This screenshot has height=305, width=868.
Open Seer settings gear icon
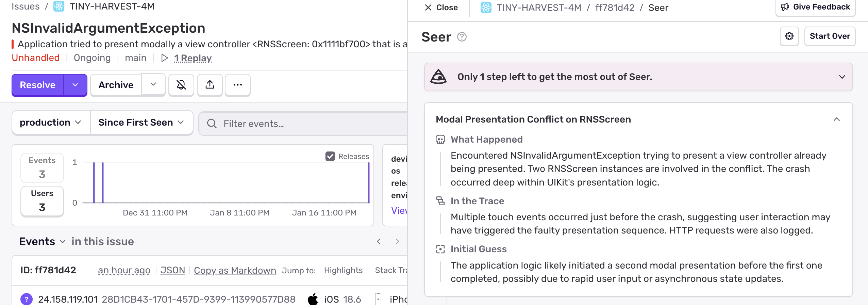tap(789, 36)
